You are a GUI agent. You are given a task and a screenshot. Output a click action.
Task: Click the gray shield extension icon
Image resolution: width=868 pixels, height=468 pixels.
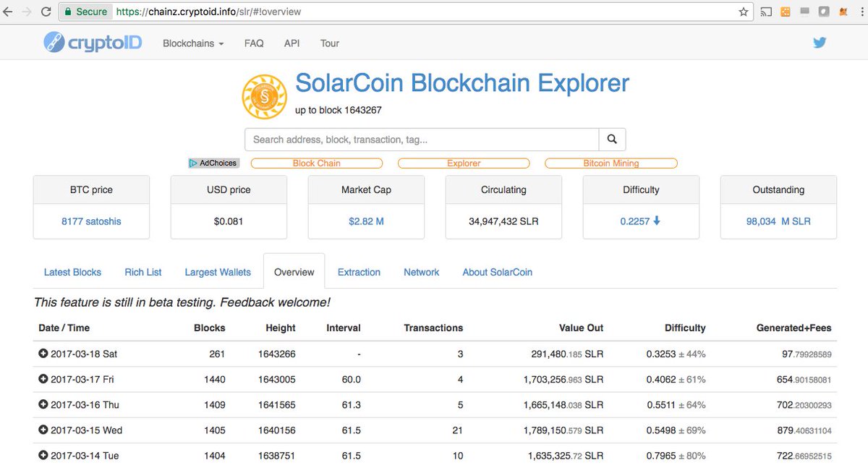824,12
